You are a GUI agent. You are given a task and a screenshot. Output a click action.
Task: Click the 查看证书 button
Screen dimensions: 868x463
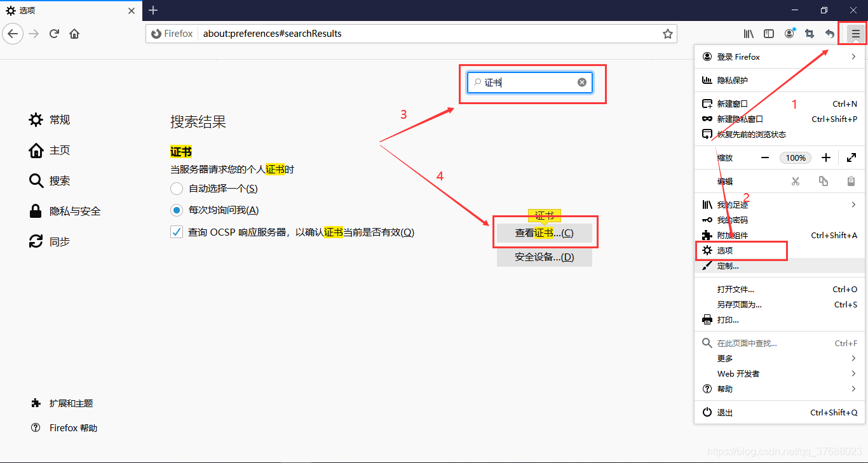tap(545, 233)
